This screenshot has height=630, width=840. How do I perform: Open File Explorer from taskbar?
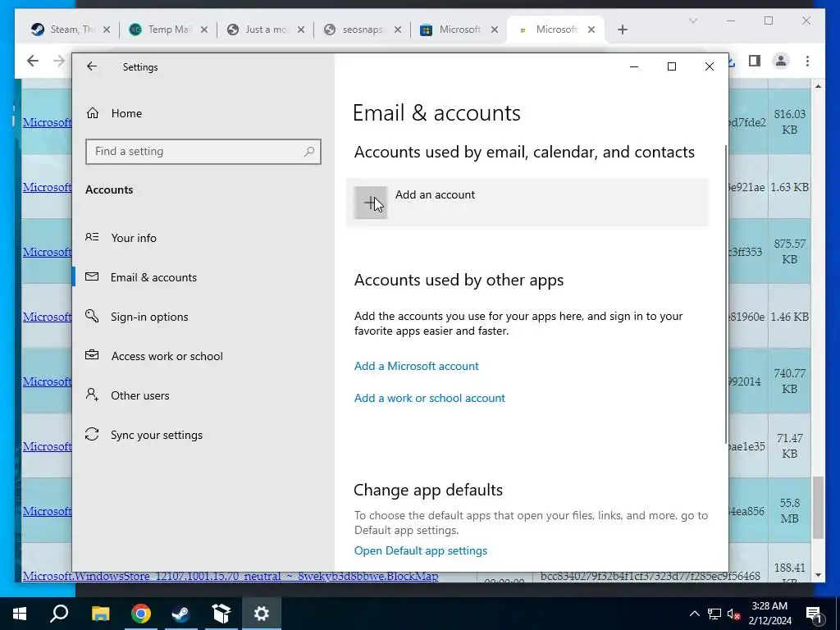pyautogui.click(x=100, y=614)
